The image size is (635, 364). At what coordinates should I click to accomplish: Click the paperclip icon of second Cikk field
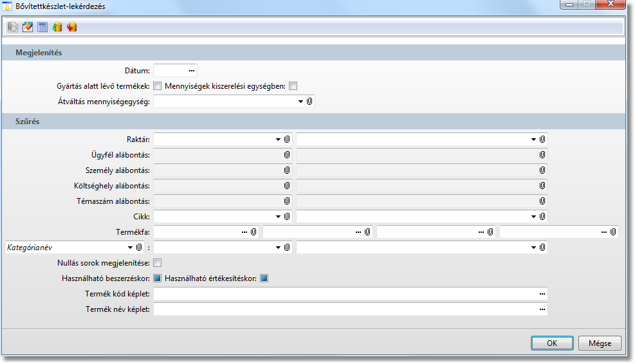(542, 216)
